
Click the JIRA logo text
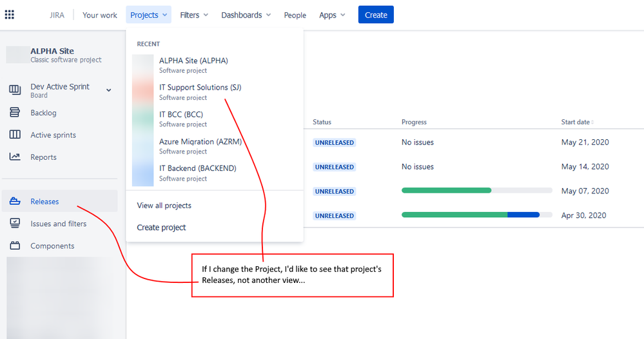[x=57, y=15]
